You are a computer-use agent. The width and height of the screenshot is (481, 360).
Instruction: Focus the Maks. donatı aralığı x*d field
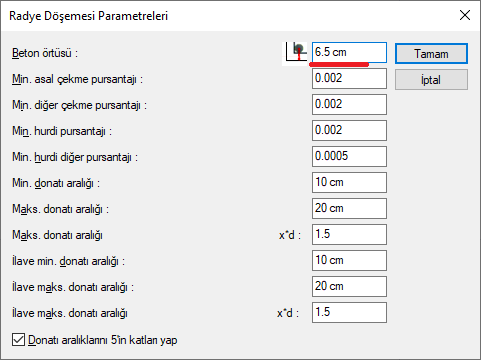[x=349, y=234]
